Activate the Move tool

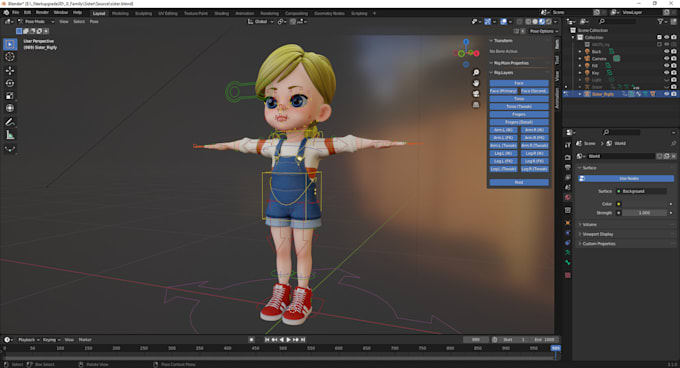click(10, 70)
